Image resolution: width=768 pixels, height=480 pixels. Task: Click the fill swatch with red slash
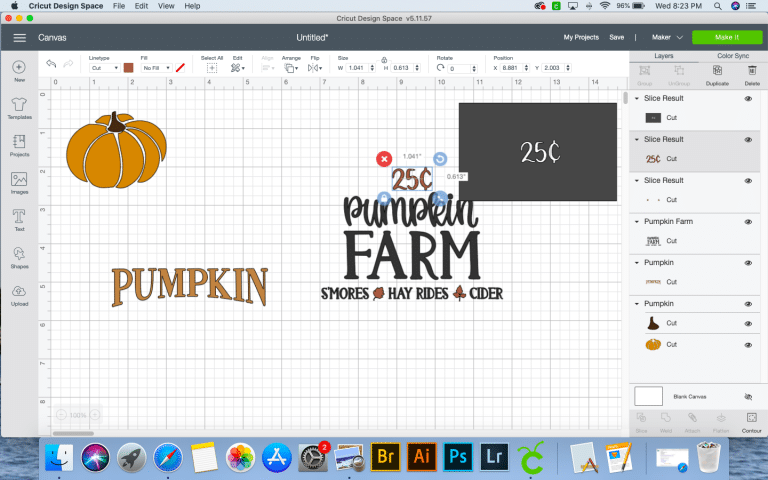pyautogui.click(x=180, y=68)
